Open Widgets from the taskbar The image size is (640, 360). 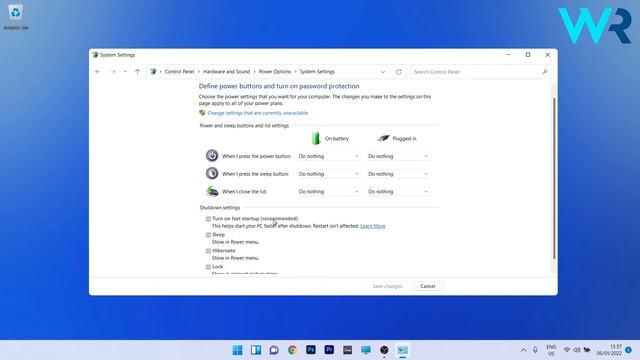point(256,350)
